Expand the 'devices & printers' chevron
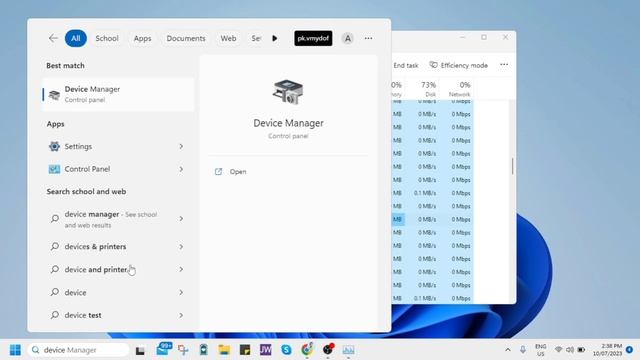 click(x=181, y=247)
